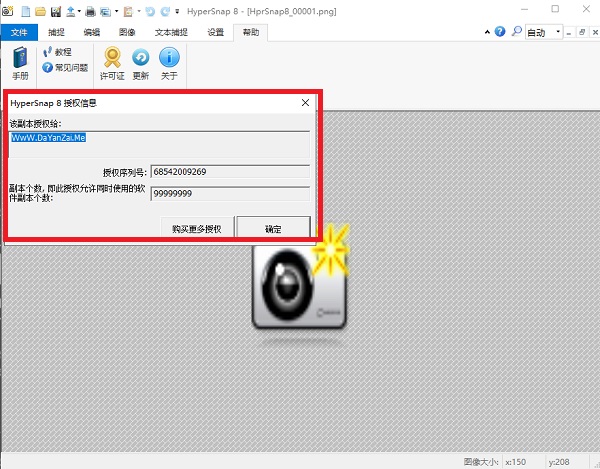The image size is (600, 469).
Task: Open the 教程 tutorial item
Action: pos(62,52)
